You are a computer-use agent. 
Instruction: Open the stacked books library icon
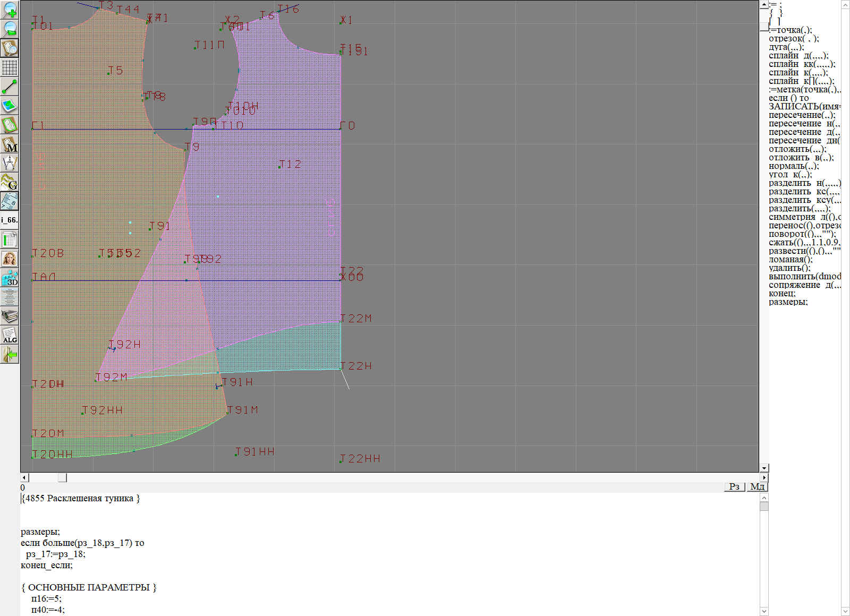point(10,316)
